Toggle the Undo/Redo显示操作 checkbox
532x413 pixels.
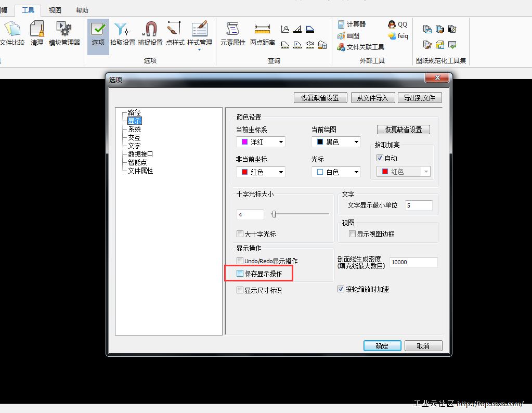(x=240, y=261)
